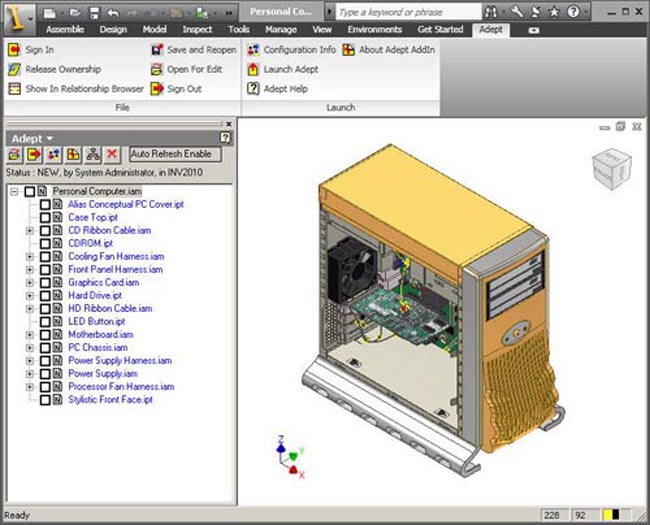Image resolution: width=650 pixels, height=525 pixels.
Task: Click the black color indicator in status bar
Action: (x=616, y=515)
